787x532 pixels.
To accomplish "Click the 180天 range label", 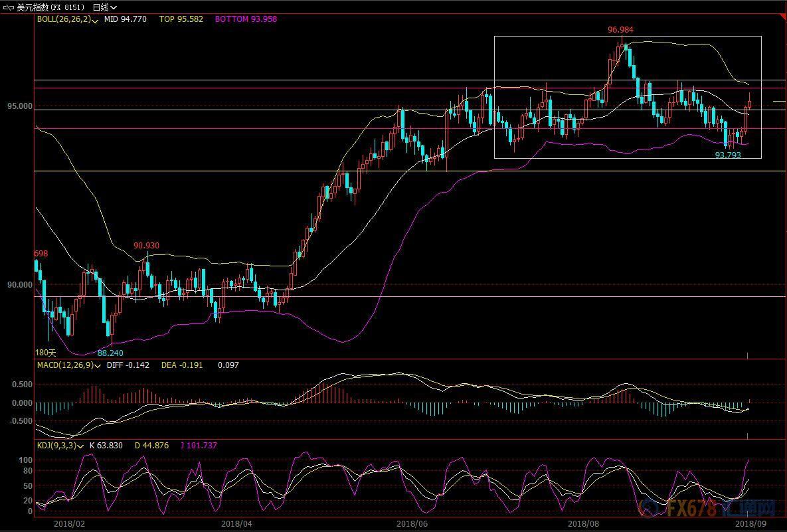I will click(x=46, y=353).
